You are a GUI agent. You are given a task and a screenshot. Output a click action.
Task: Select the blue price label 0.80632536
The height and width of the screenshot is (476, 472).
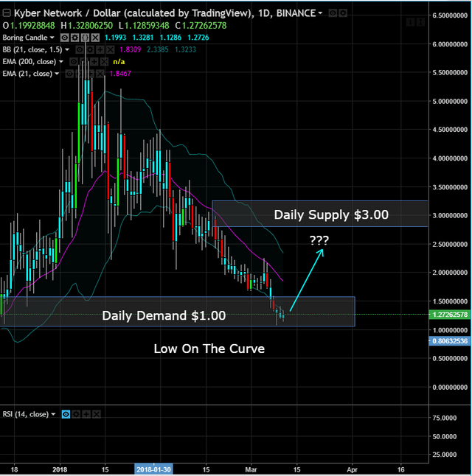450,341
